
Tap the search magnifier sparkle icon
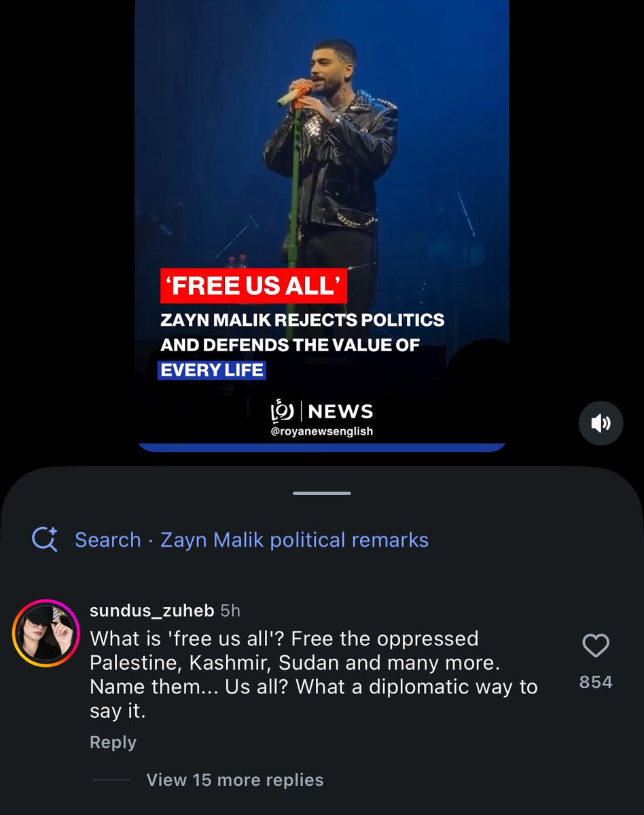pos(46,540)
